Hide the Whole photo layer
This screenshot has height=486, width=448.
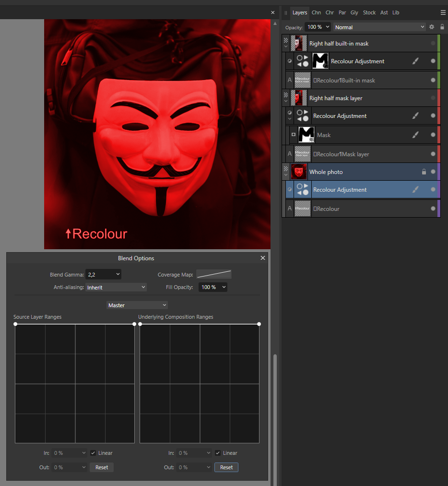coord(433,172)
